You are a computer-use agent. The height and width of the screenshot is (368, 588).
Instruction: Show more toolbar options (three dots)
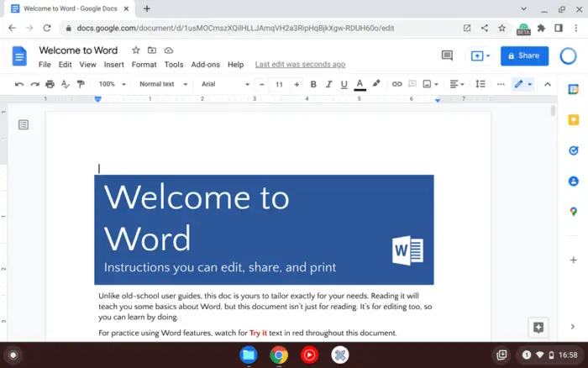click(x=501, y=84)
